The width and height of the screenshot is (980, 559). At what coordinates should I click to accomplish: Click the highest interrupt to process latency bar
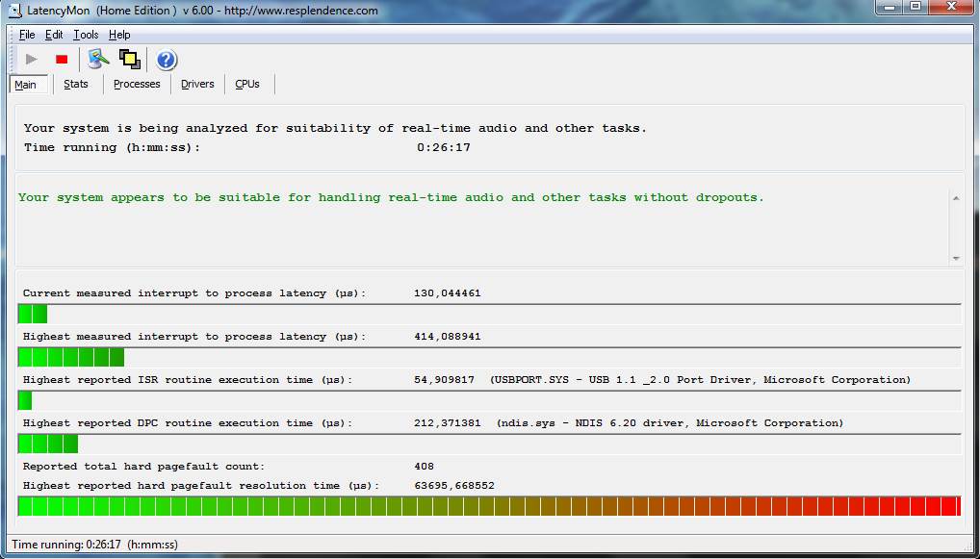click(x=71, y=357)
